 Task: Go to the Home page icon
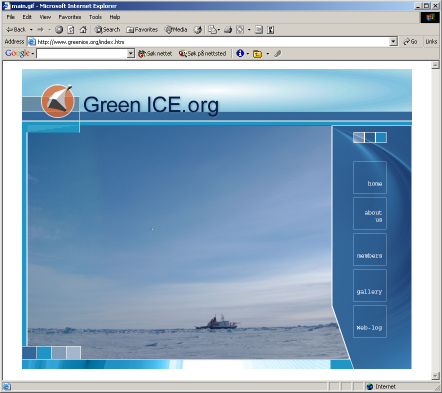coord(83,30)
